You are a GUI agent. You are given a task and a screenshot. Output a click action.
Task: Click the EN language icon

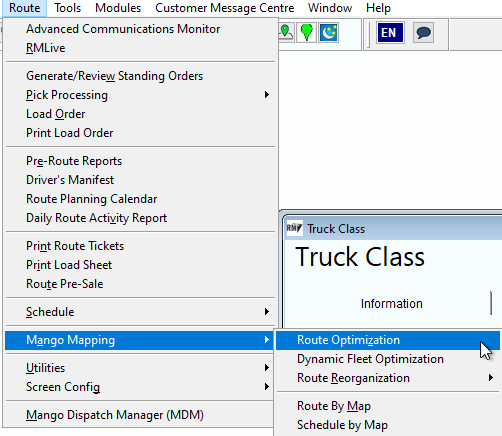pos(390,33)
